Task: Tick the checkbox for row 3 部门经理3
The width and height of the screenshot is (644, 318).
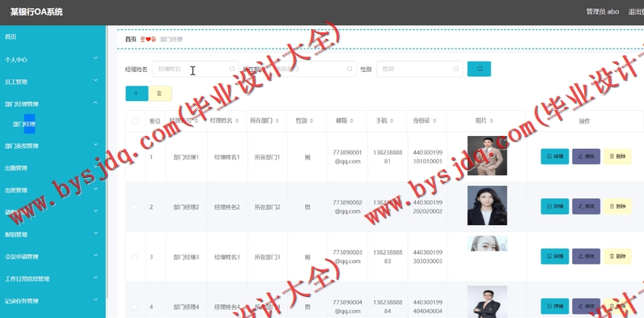Action: (134, 257)
